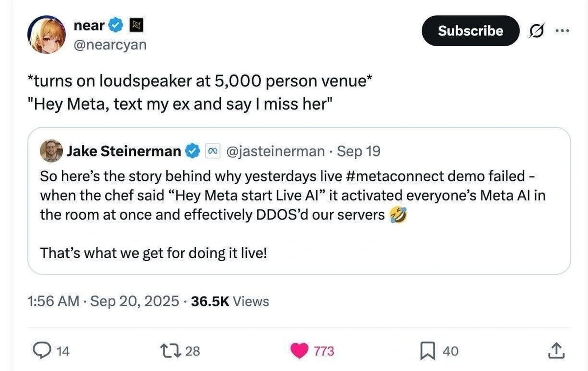This screenshot has height=371, width=588.
Task: View the 36.5K Views analytics
Action: (x=230, y=301)
